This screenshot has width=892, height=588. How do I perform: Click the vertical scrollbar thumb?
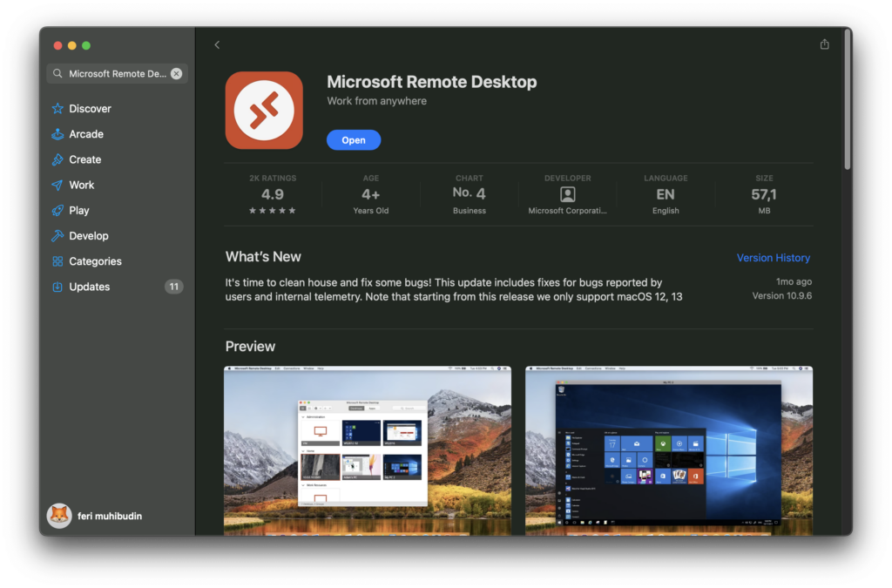(847, 99)
